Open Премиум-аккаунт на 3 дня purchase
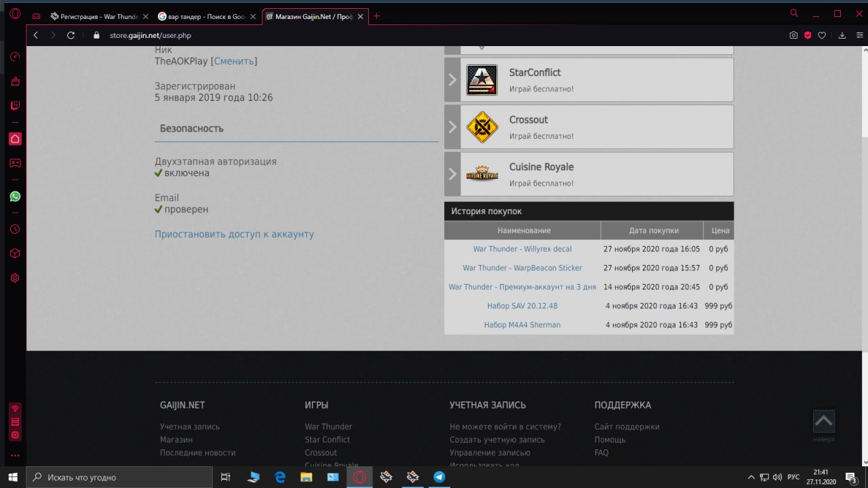Screen dimensions: 868x488 [x=522, y=287]
